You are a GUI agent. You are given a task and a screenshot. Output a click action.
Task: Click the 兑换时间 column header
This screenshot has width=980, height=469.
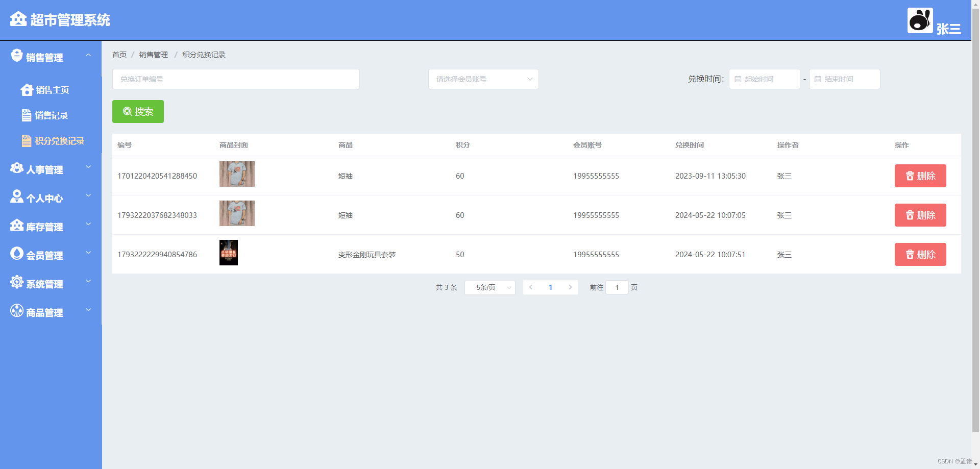pyautogui.click(x=690, y=145)
